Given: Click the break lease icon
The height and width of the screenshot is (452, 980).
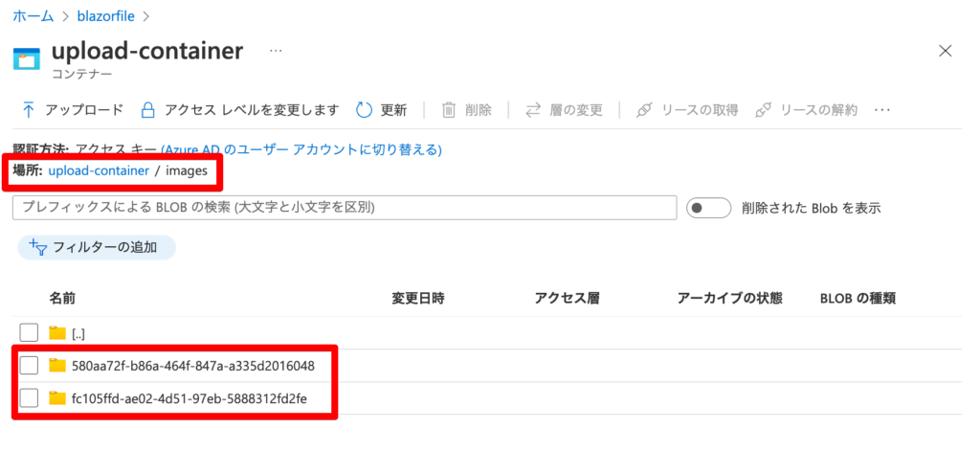Looking at the screenshot, I should [763, 110].
